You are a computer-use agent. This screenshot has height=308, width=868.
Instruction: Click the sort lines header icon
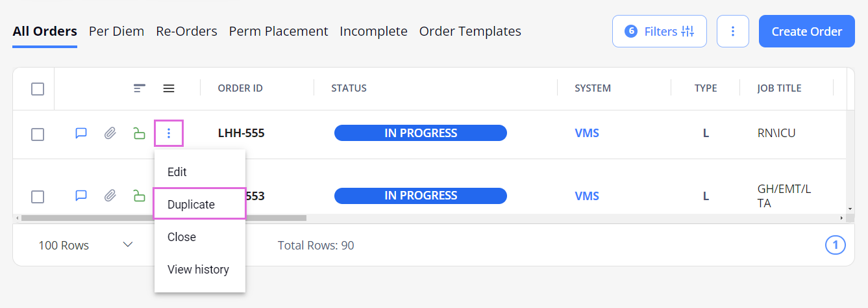140,88
